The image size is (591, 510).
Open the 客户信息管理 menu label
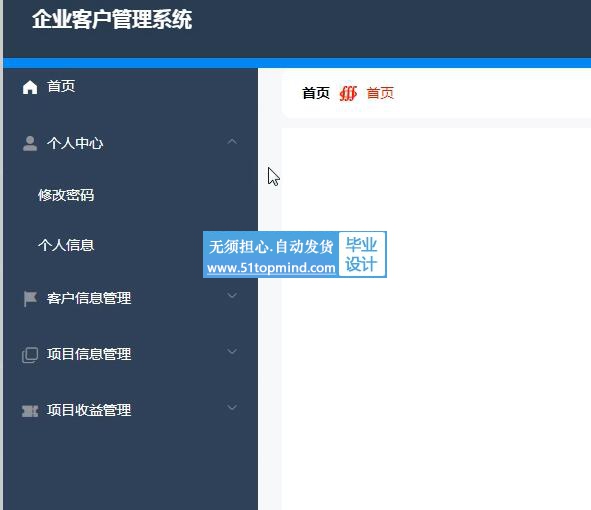click(x=89, y=298)
